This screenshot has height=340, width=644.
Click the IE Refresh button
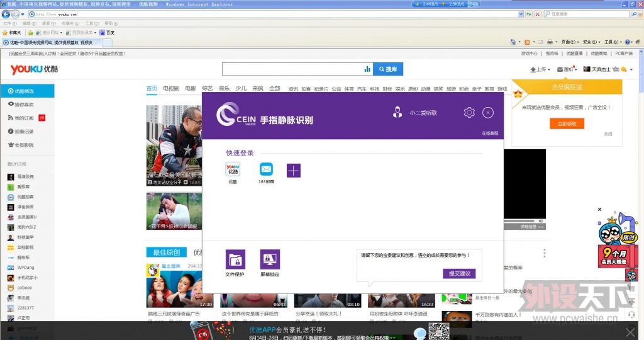528,14
